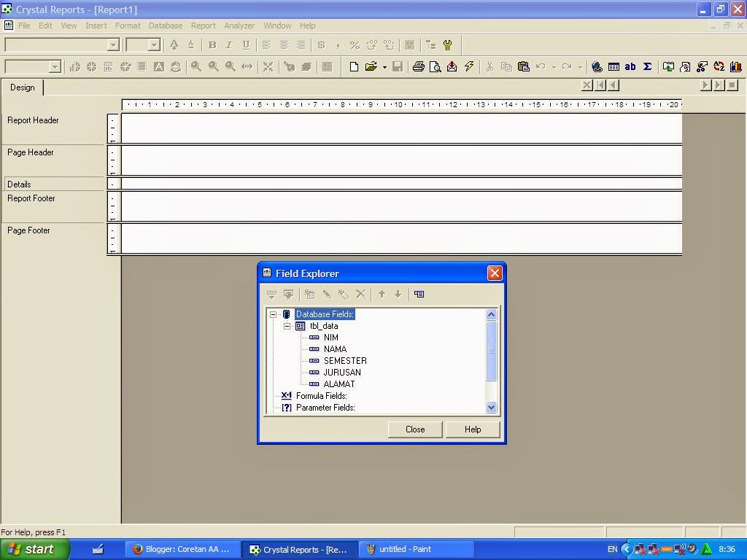Open the Format menu
Screen dimensions: 747x560
click(128, 26)
